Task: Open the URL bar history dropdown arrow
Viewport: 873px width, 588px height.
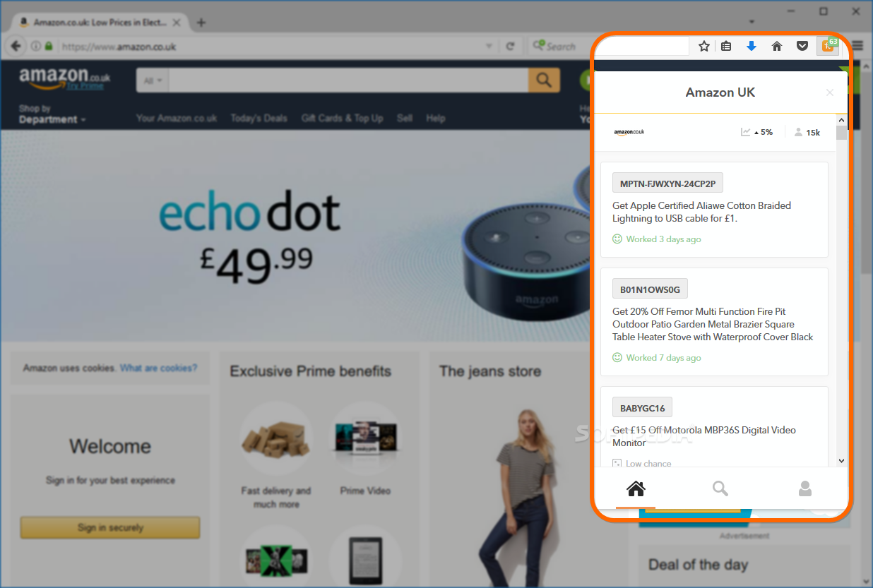Action: click(x=489, y=47)
